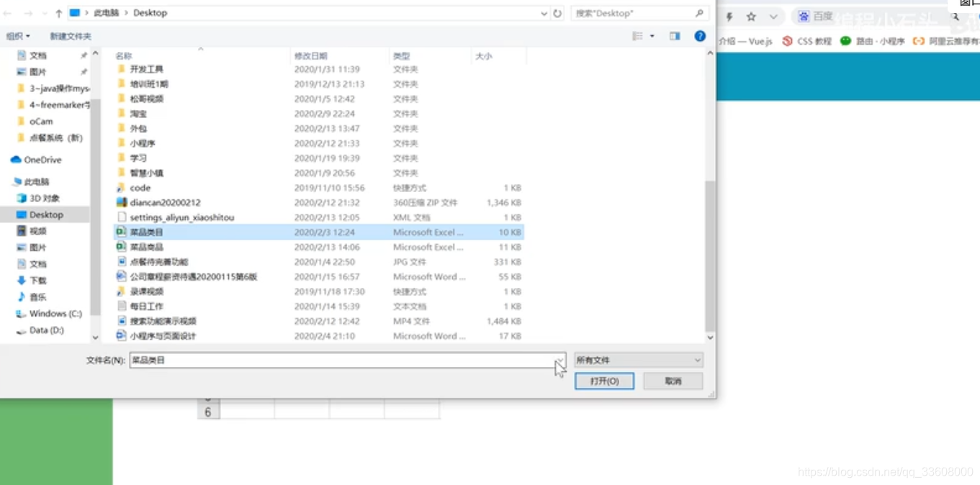
Task: Open the 介绍 — Vue.js browser bookmark
Action: (745, 42)
